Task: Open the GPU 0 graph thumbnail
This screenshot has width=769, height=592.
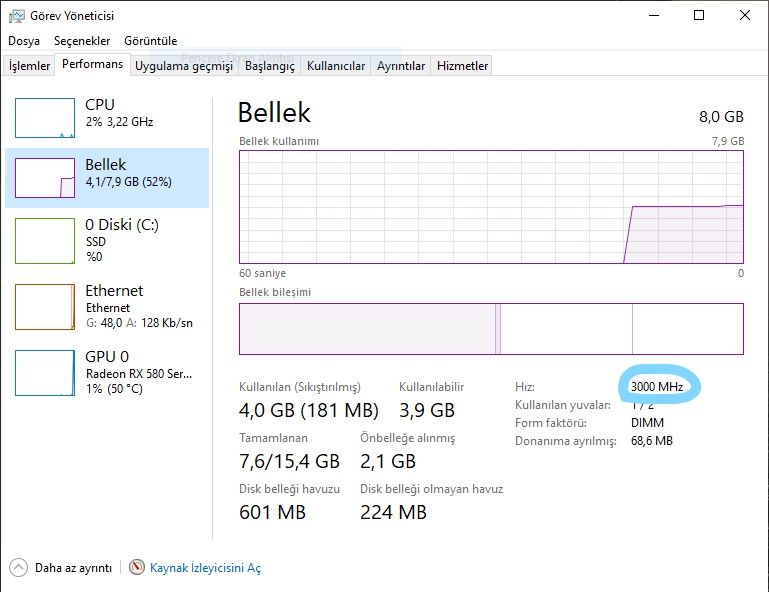Action: click(45, 372)
